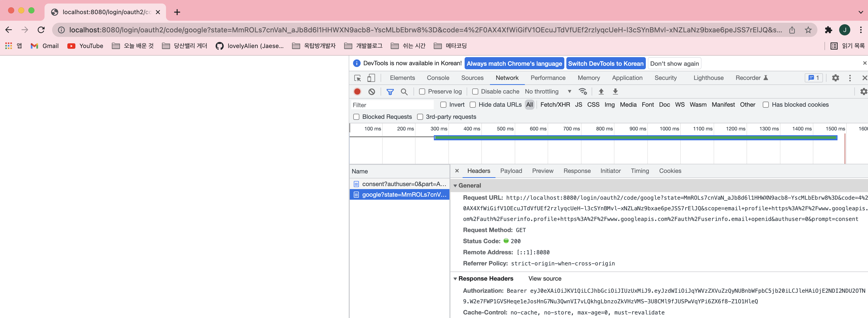
Task: Switch to the Console tab
Action: click(438, 78)
